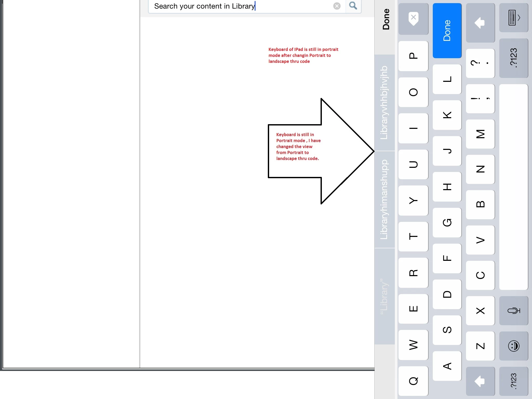Tap the space bar key

pos(514,187)
